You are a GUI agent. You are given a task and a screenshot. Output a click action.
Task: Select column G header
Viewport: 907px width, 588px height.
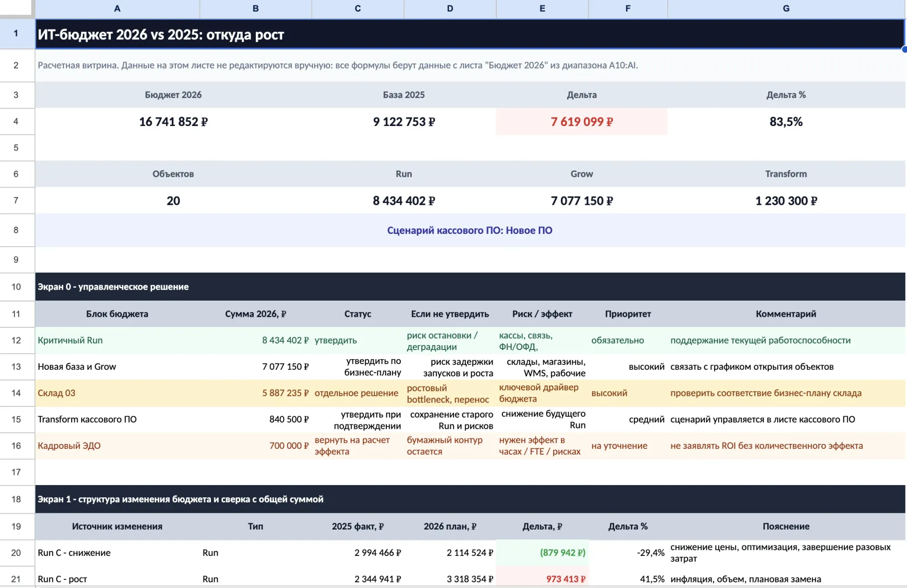[786, 9]
